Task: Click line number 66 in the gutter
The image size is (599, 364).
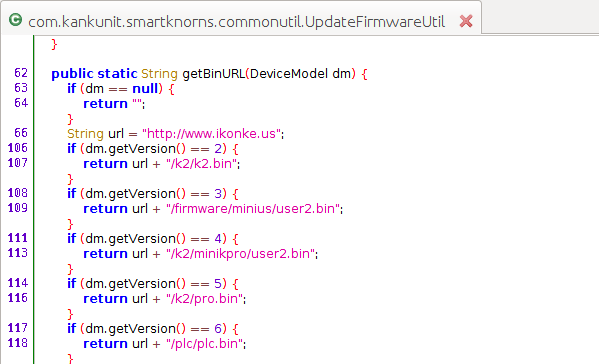Action: point(21,133)
